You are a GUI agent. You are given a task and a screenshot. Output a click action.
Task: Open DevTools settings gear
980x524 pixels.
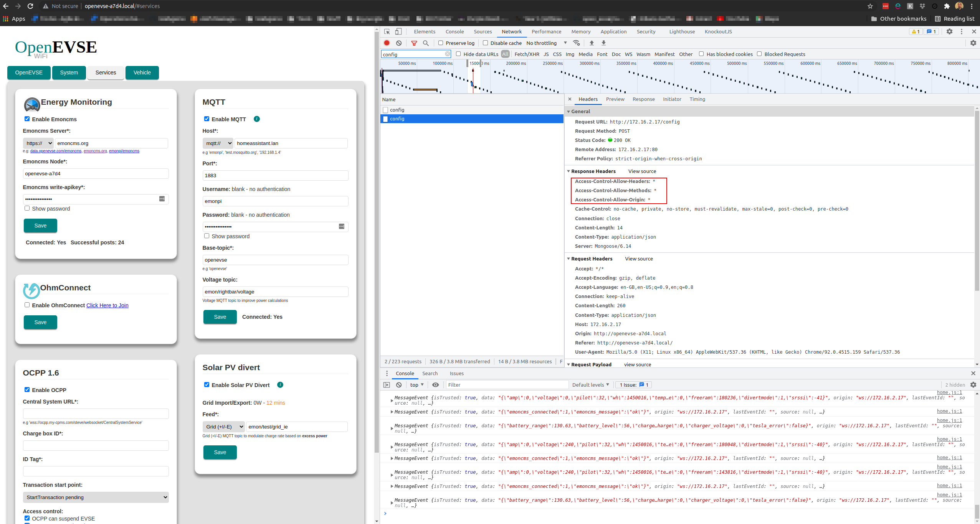click(950, 31)
